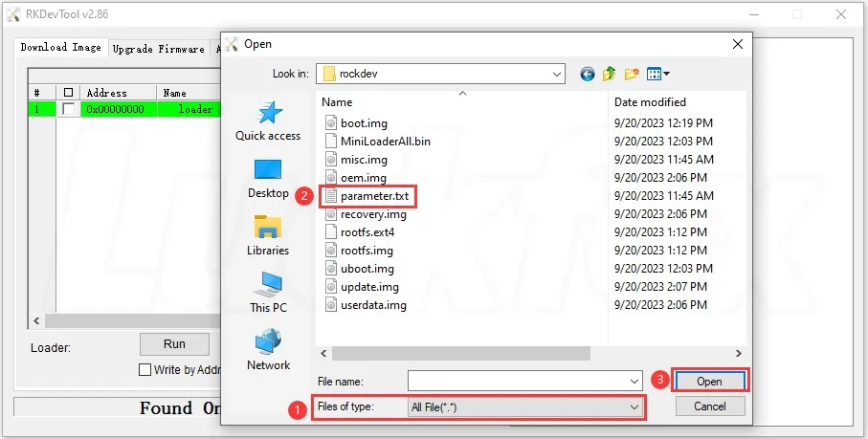Create a new folder in the dialog
This screenshot has height=439, width=868.
pos(632,74)
